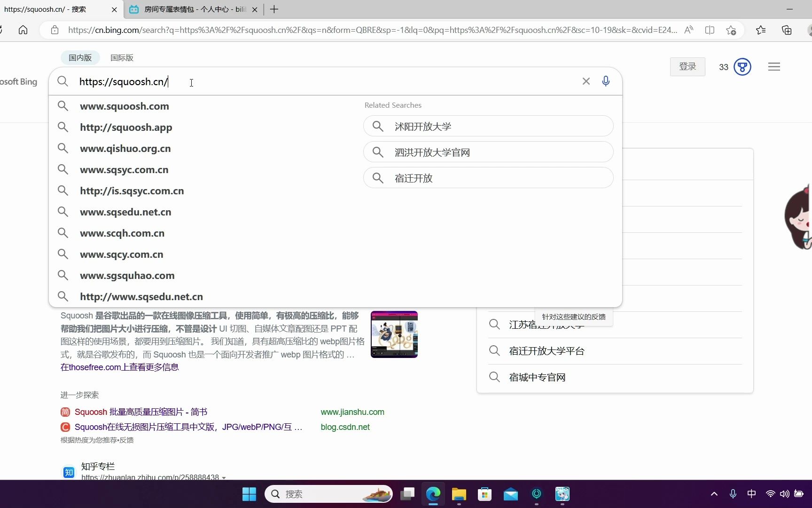Choose suggestion http://www.sqsedu.net.cn
Image resolution: width=812 pixels, height=508 pixels.
141,297
